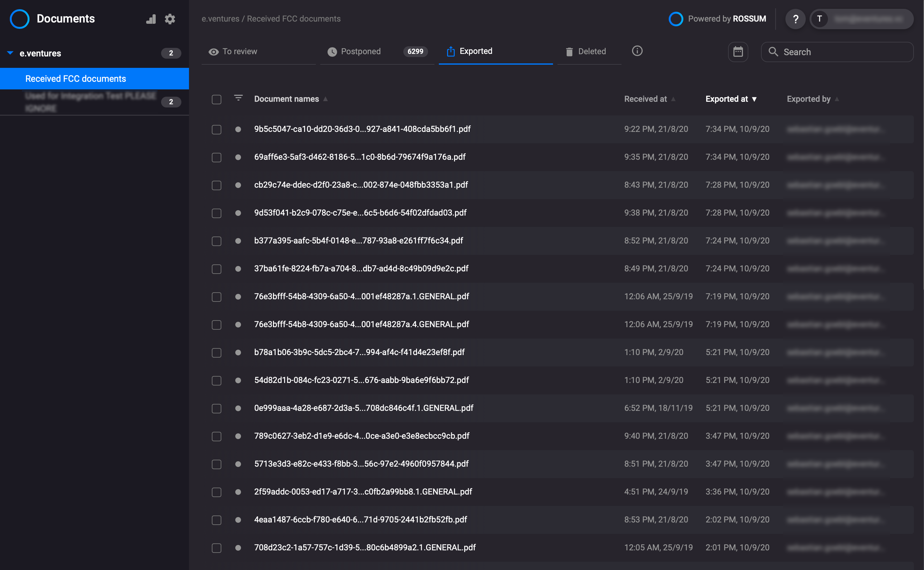Open the calendar date filter
The image size is (924, 570).
pyautogui.click(x=738, y=52)
